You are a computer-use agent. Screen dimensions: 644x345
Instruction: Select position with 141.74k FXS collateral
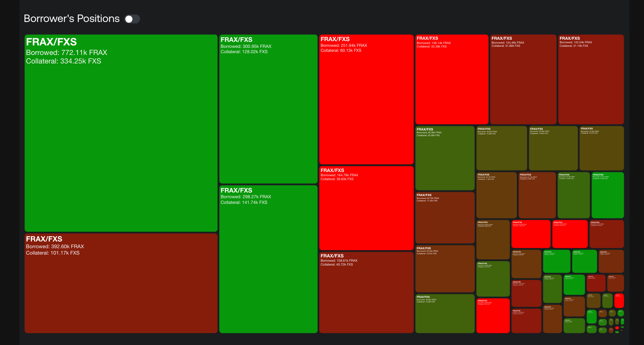click(268, 259)
